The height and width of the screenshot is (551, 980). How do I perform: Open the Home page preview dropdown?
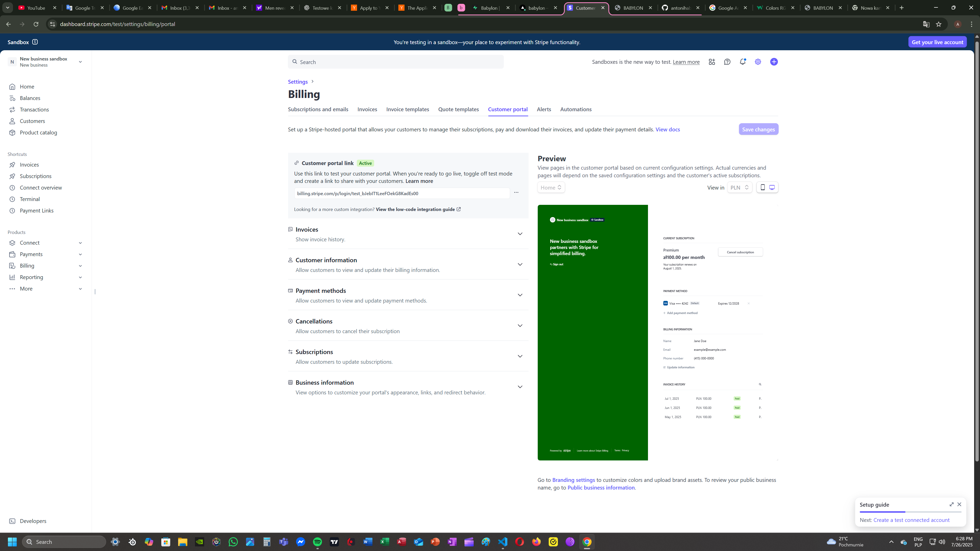(551, 187)
